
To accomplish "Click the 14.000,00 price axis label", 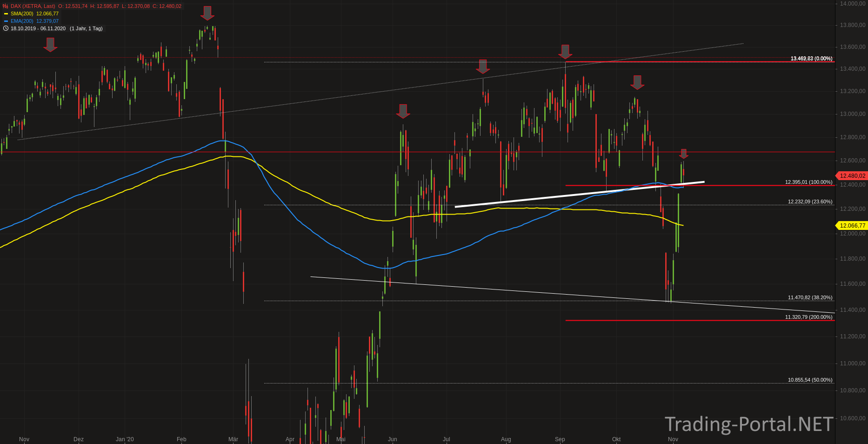I will [x=853, y=4].
